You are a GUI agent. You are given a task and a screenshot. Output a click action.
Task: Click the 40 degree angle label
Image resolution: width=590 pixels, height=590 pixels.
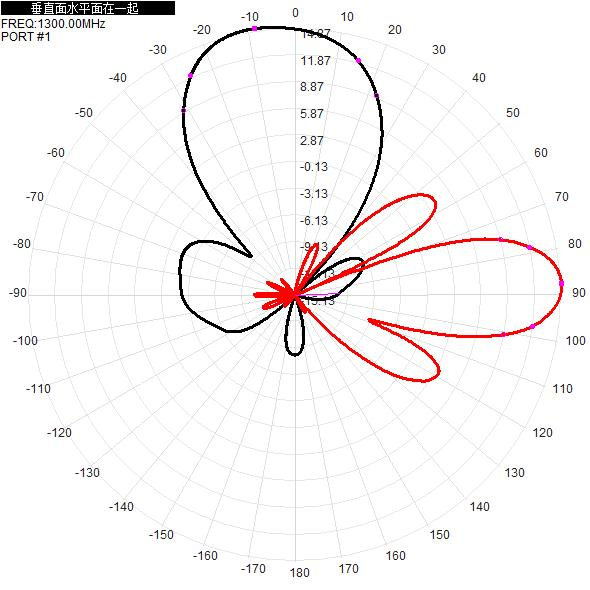click(479, 78)
